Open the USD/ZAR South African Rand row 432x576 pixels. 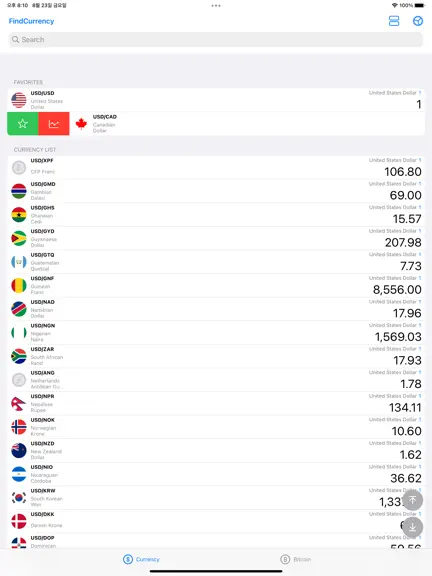[x=216, y=356]
